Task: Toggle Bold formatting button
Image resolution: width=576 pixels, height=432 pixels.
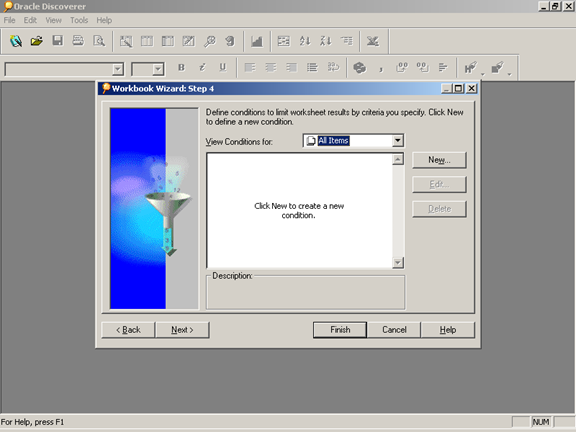Action: (181, 68)
